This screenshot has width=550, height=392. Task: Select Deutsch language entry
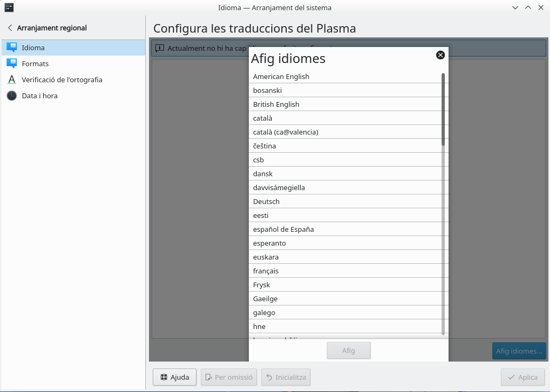pos(266,201)
